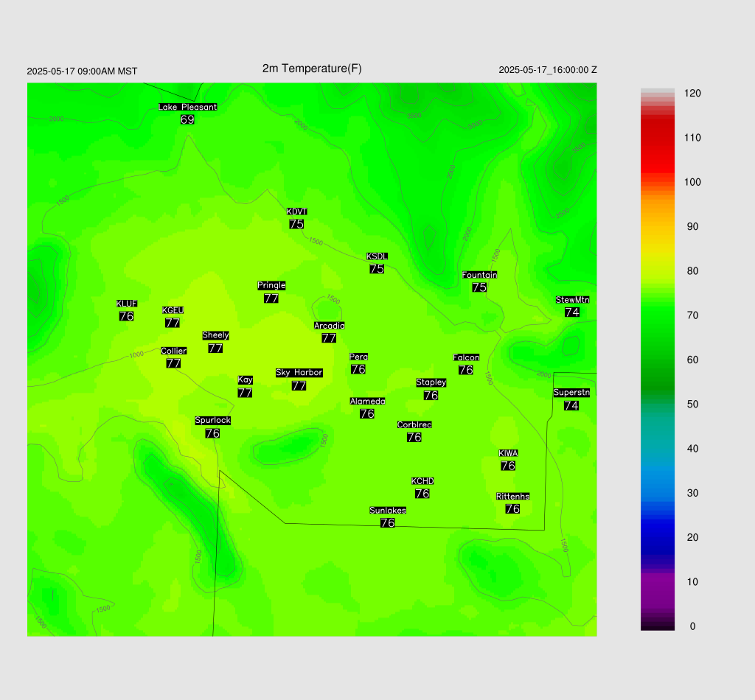
Task: Click the StewMtn station label
Action: coord(572,300)
